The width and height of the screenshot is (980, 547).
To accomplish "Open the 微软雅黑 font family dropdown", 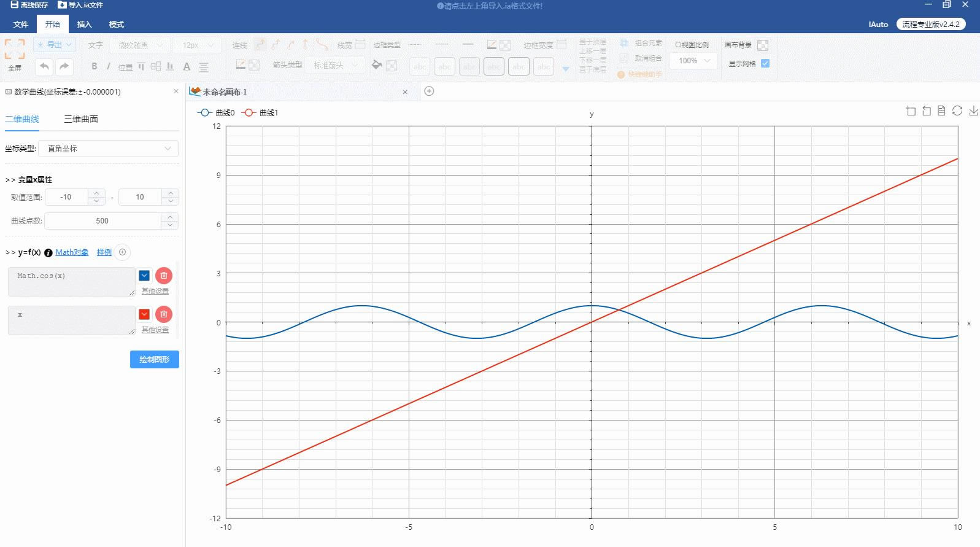I will point(139,45).
